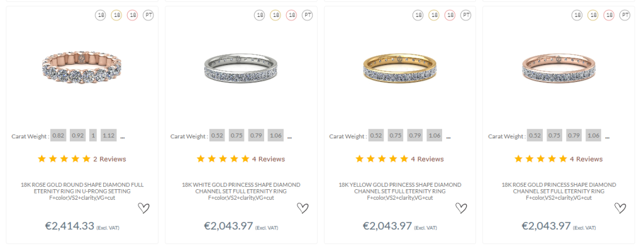Screen dimensions: 644x247
Task: Click heart icon on yellow gold ring
Action: point(461,208)
